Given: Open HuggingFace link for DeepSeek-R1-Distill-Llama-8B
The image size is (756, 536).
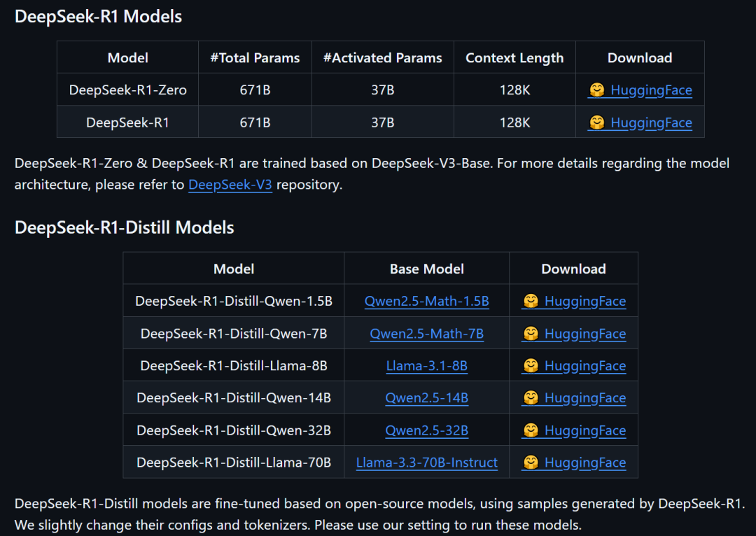Looking at the screenshot, I should click(574, 366).
